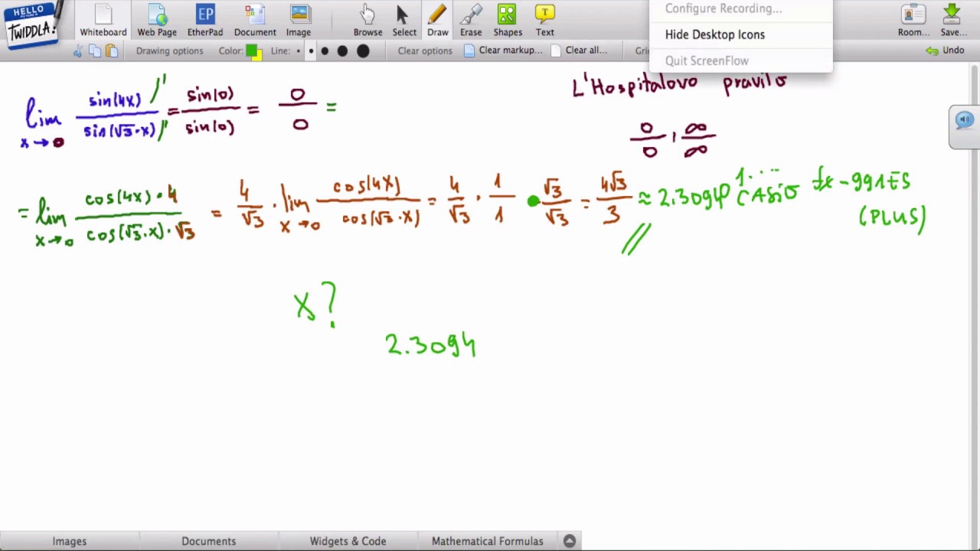The image size is (980, 551).
Task: Select the Browse hand tool
Action: coord(367,21)
